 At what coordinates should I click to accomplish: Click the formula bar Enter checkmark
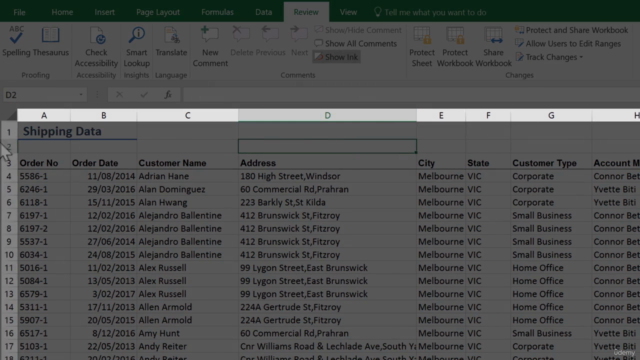click(x=144, y=95)
